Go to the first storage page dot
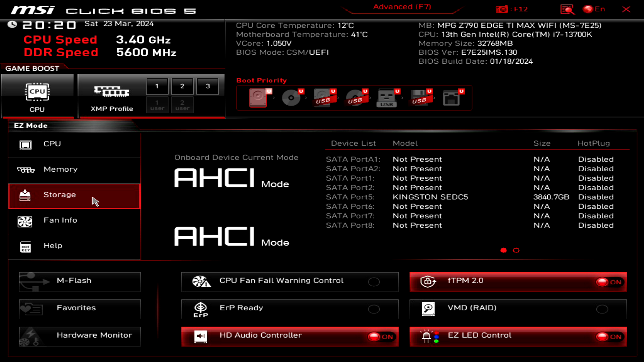644x362 pixels. tap(503, 250)
